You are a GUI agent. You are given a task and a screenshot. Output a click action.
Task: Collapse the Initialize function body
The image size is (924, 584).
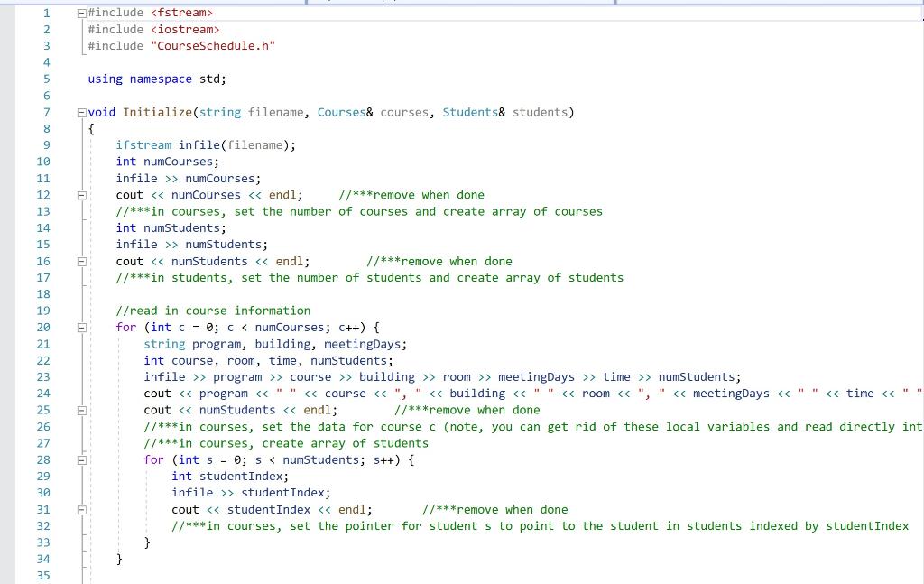point(81,112)
